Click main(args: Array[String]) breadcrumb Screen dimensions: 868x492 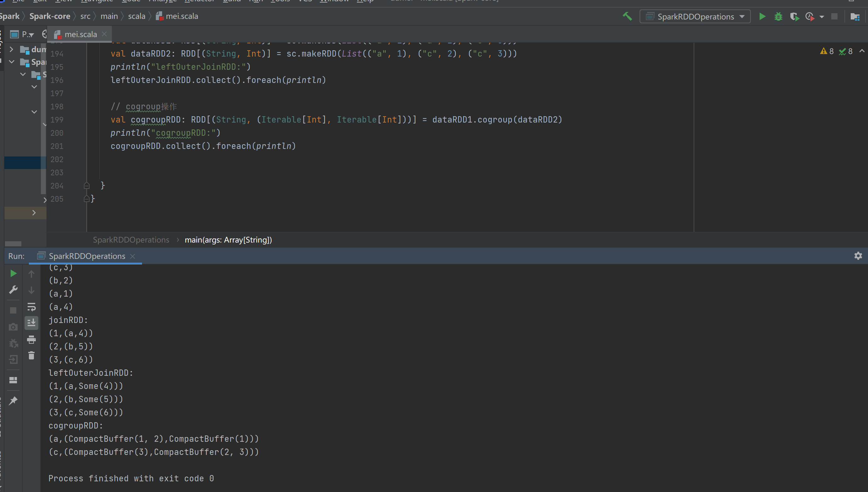click(228, 240)
